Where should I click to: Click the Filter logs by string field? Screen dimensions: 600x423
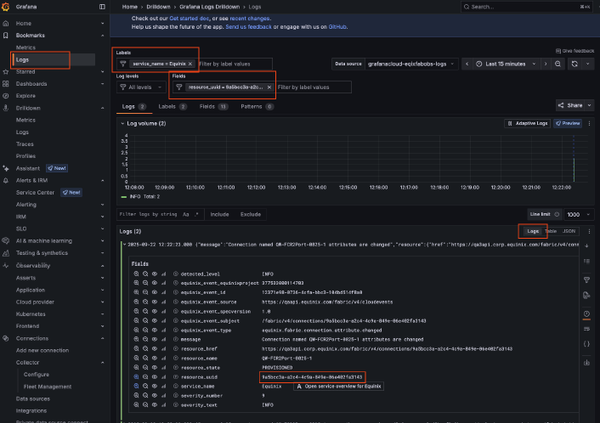point(150,214)
